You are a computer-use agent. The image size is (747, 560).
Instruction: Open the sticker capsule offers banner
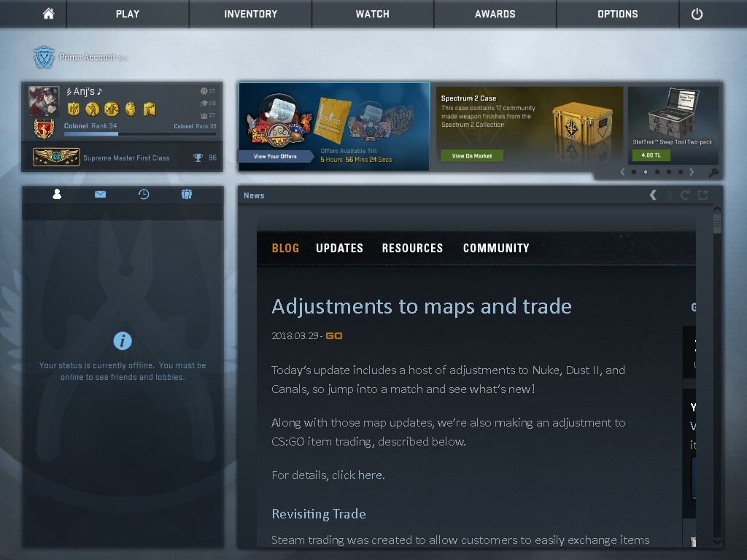334,127
